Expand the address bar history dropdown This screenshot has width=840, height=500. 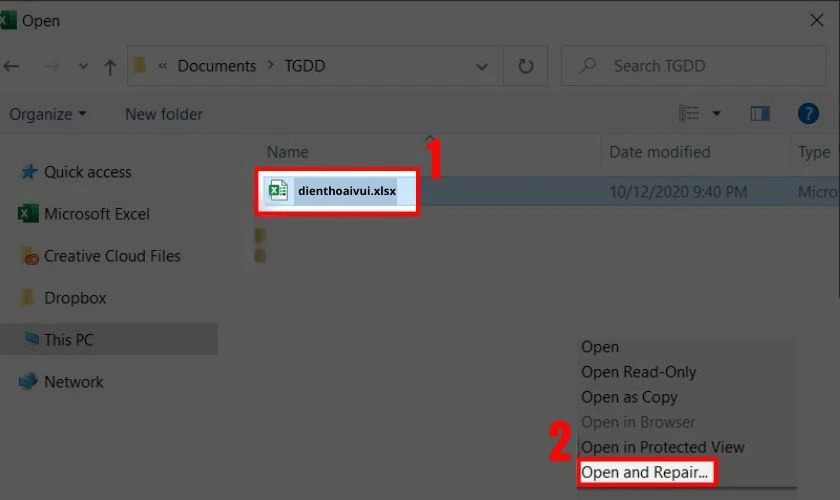click(x=482, y=66)
